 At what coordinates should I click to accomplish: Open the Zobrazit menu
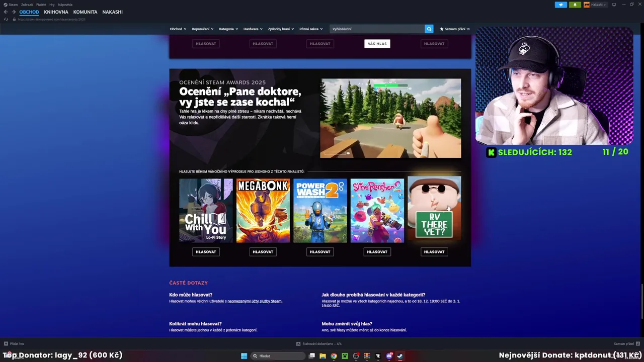27,5
